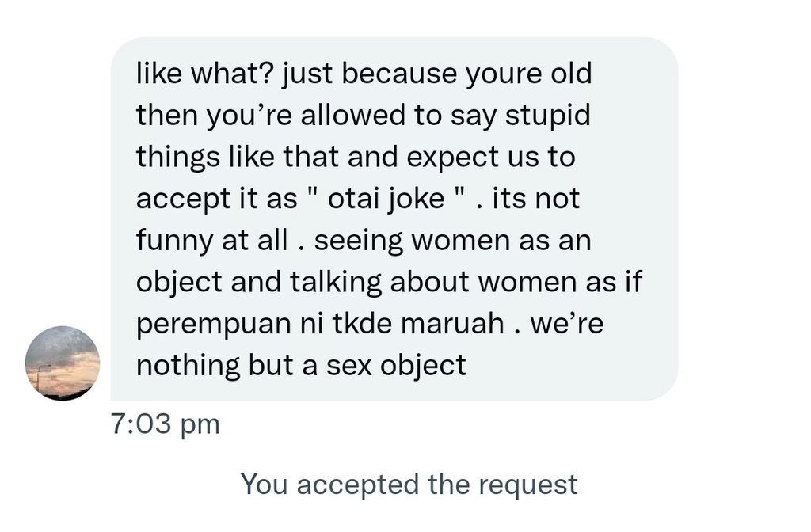Viewport: 811px width, 532px height.
Task: Open the sender's sunset profile avatar
Action: point(63,363)
